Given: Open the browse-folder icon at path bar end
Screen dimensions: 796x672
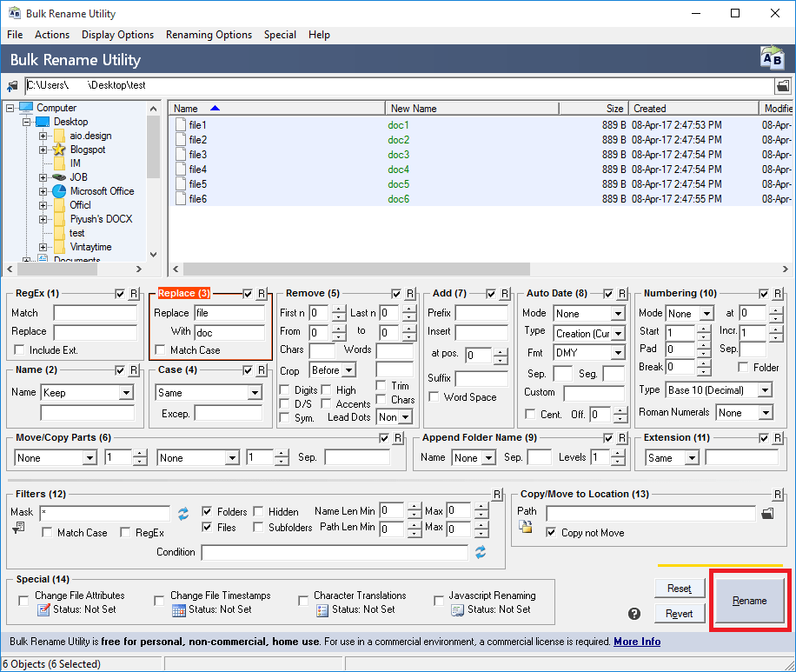Looking at the screenshot, I should click(x=783, y=86).
